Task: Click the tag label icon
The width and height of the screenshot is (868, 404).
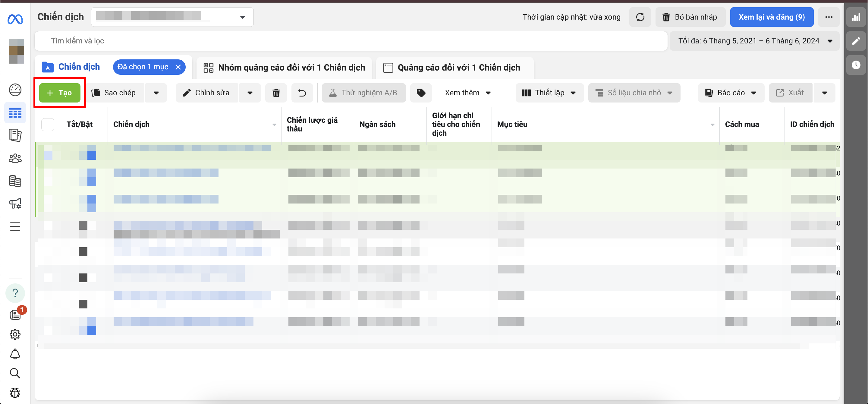Action: 421,93
